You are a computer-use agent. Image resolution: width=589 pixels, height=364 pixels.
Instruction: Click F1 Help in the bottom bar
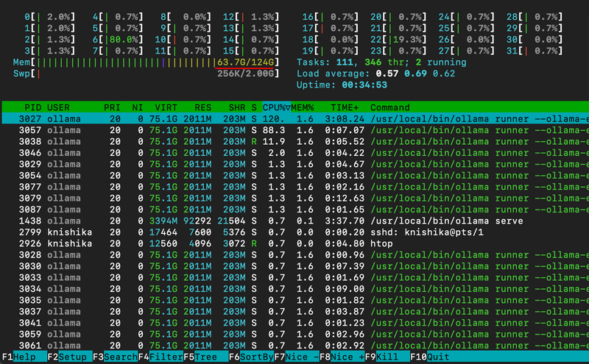(x=24, y=357)
